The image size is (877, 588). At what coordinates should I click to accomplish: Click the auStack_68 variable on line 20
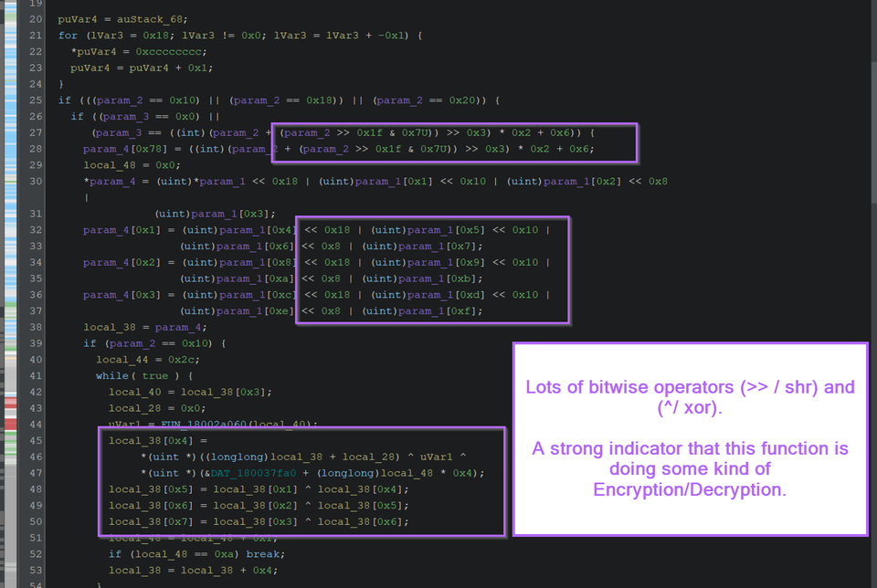149,19
